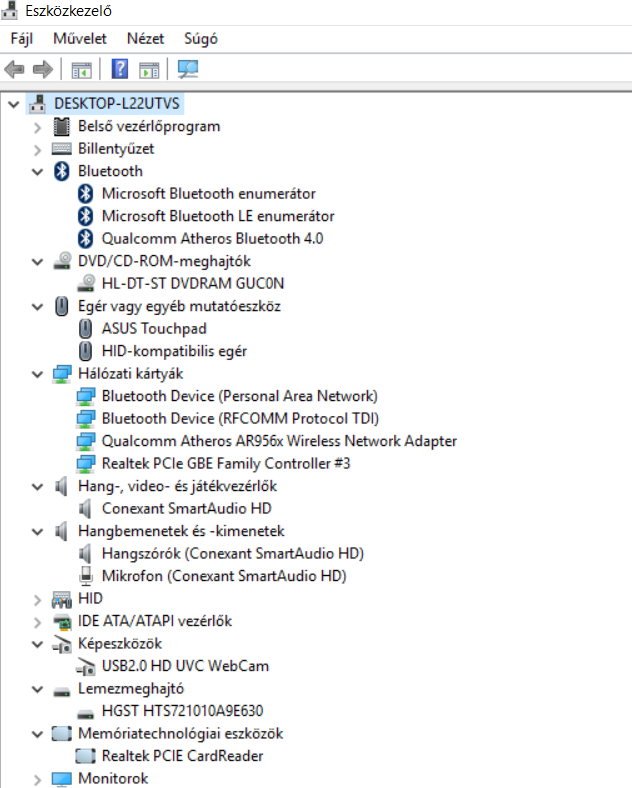Select Microsoft Bluetooth LE enumerátor device
This screenshot has height=788, width=632.
218,216
